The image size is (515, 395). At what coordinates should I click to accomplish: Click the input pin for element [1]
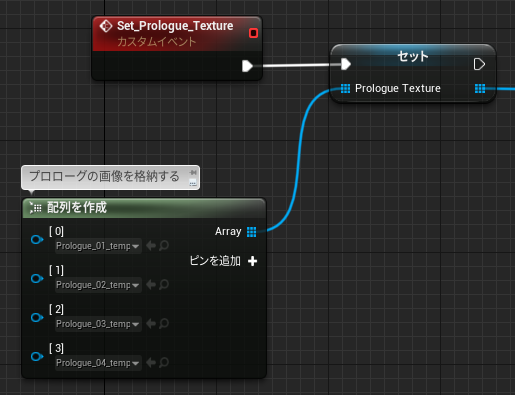pyautogui.click(x=37, y=278)
